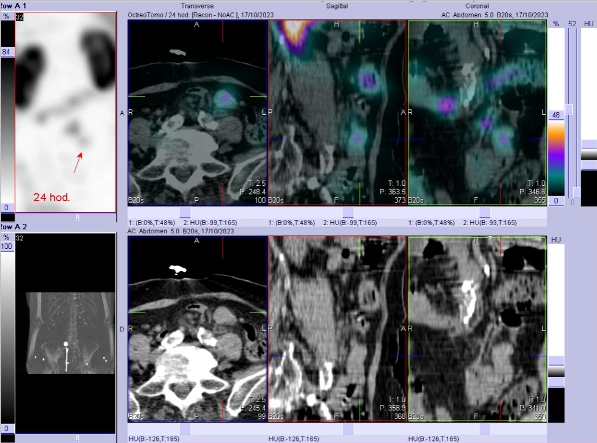Image resolution: width=597 pixels, height=443 pixels.
Task: Click the slice slider thumb under fused transverse view
Action: pyautogui.click(x=185, y=212)
